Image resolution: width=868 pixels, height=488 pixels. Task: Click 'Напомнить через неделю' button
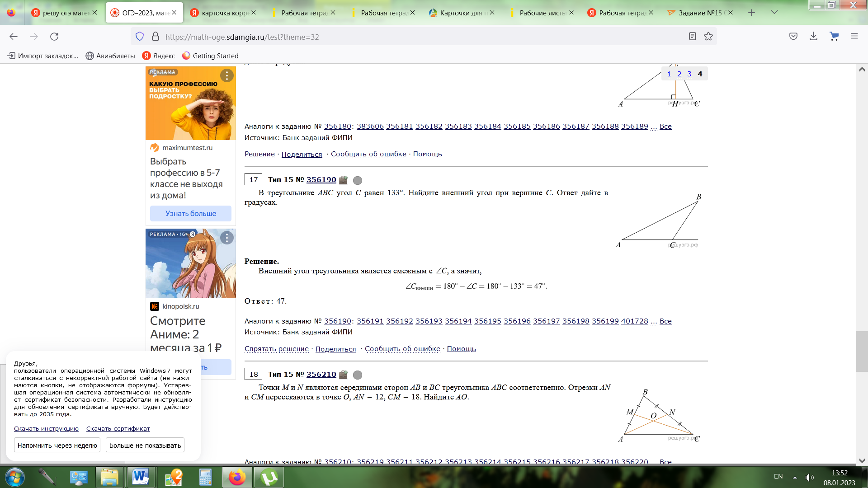point(57,445)
